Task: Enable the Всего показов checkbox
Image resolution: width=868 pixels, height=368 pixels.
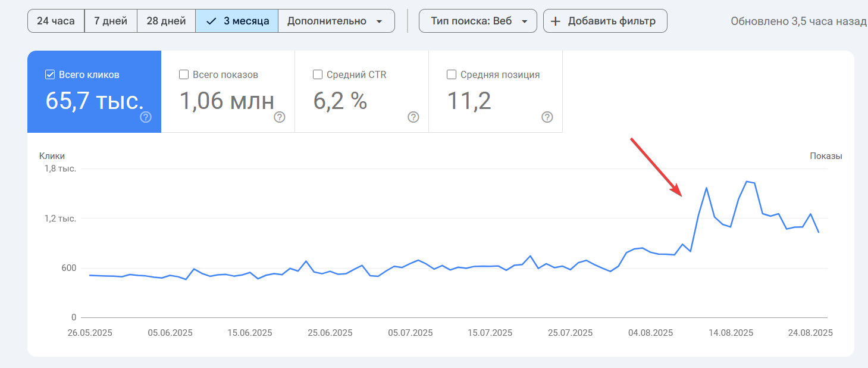Action: coord(184,75)
